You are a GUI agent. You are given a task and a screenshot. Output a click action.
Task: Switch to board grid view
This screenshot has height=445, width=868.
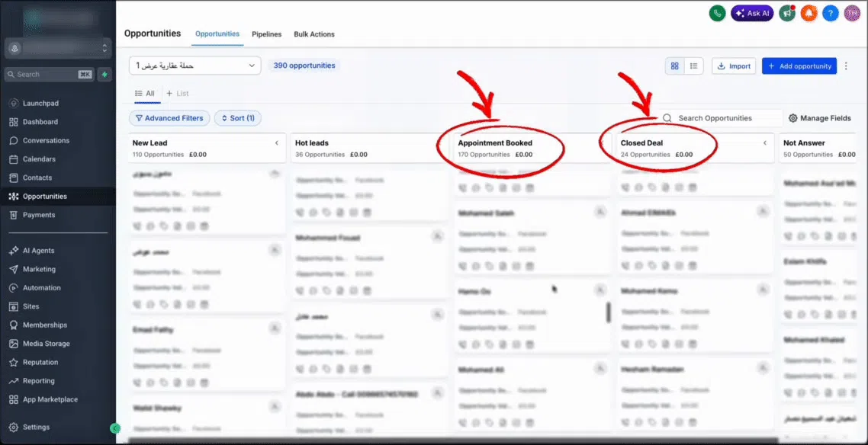[x=675, y=66]
